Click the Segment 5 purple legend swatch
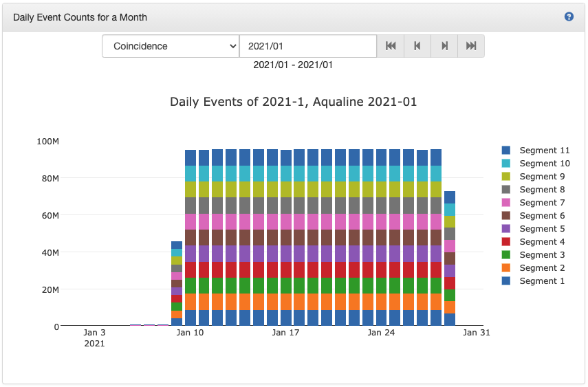 pyautogui.click(x=506, y=229)
